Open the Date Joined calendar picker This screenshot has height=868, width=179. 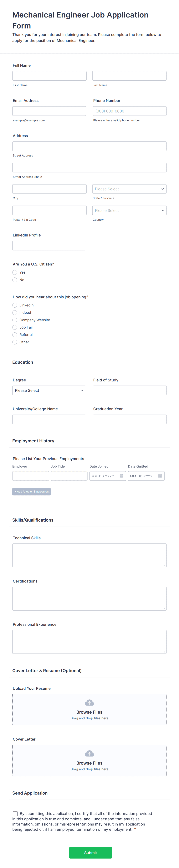pos(122,476)
